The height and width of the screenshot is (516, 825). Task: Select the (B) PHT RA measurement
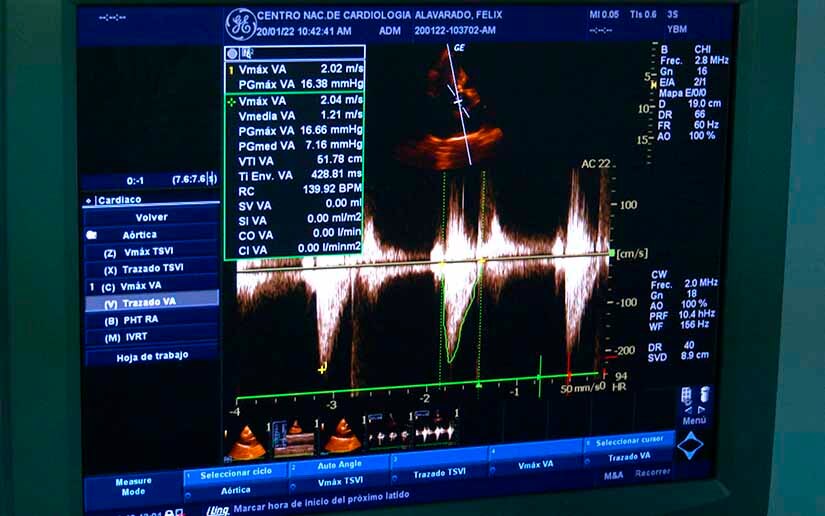pos(152,320)
